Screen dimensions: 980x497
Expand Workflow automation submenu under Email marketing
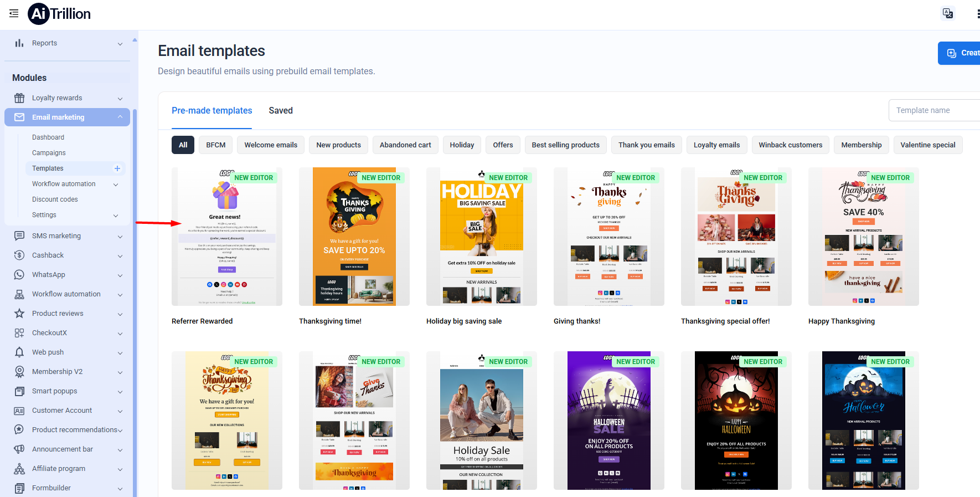pyautogui.click(x=116, y=185)
